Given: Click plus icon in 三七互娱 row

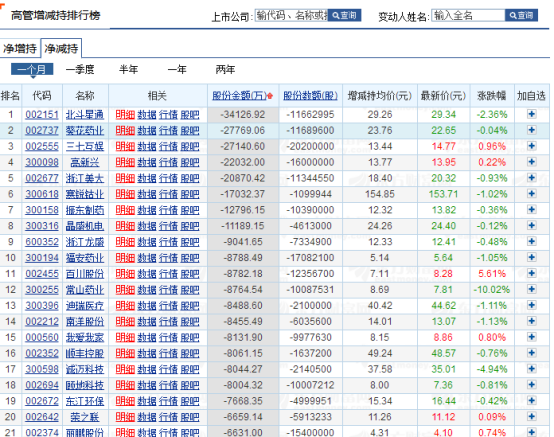Looking at the screenshot, I should pyautogui.click(x=531, y=146).
